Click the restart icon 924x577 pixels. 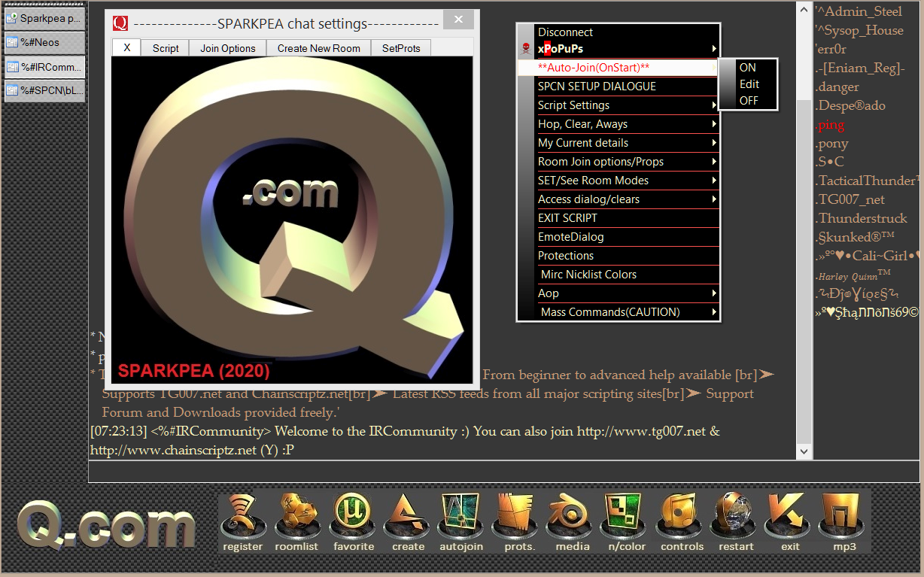pyautogui.click(x=736, y=523)
